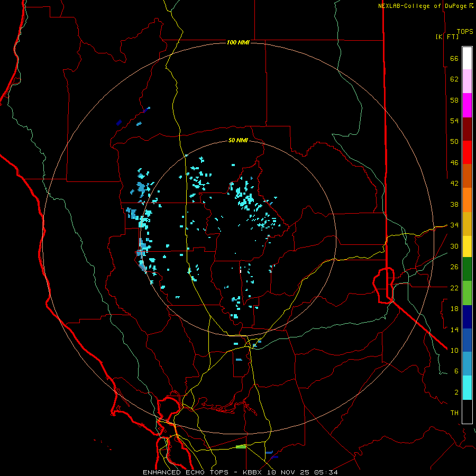Click the 'KBBX' radar site identifier
Screen dimensions: 476x476
pyautogui.click(x=253, y=472)
